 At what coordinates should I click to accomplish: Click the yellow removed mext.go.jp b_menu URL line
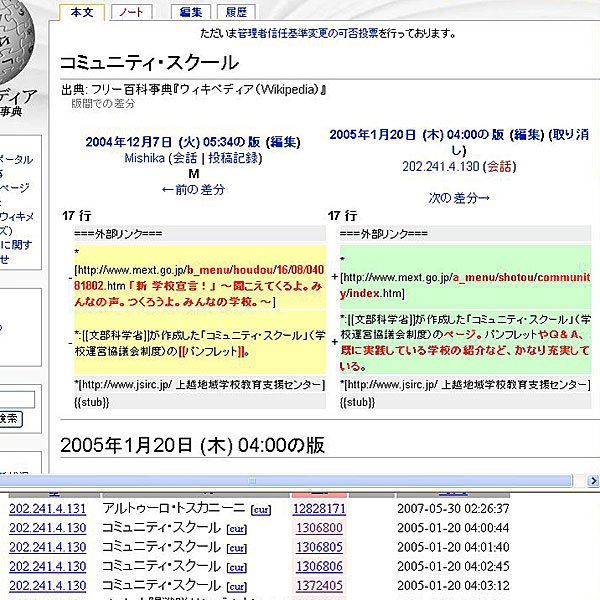(x=200, y=278)
